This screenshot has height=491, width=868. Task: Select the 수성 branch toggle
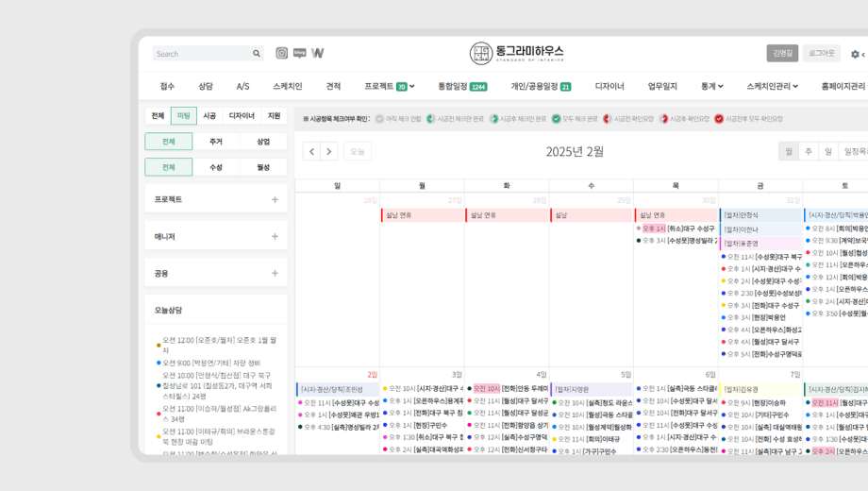[216, 167]
